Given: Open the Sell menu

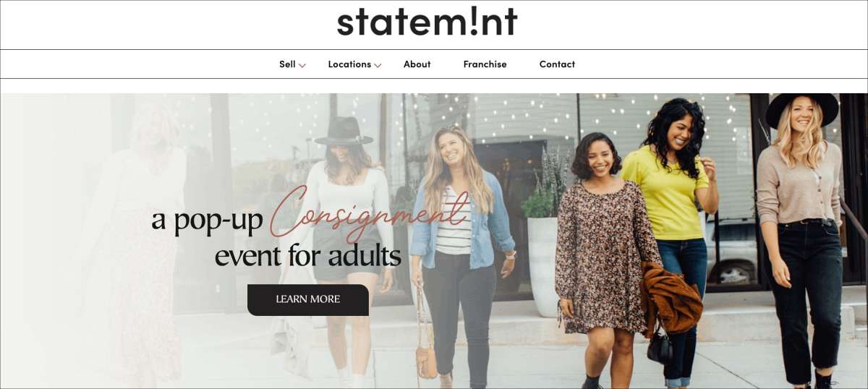Looking at the screenshot, I should [287, 64].
